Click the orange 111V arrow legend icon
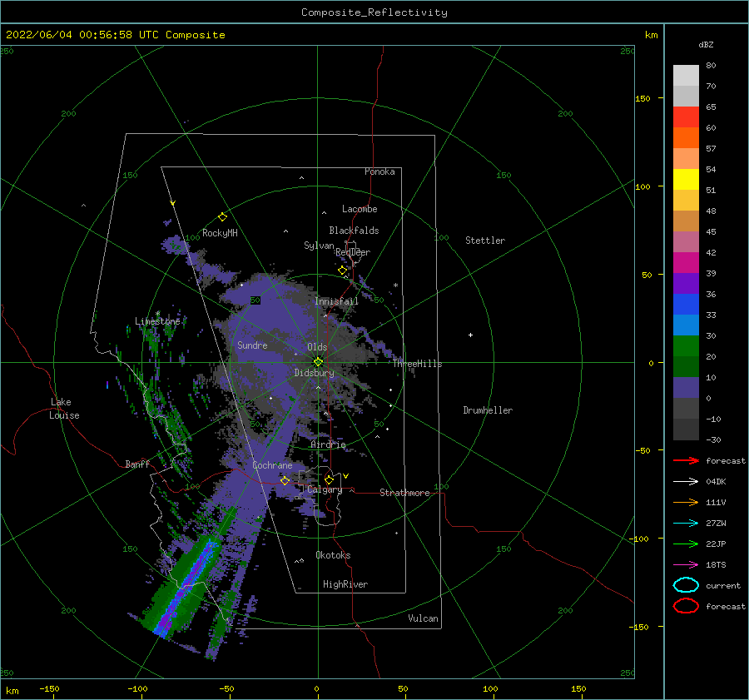Image resolution: width=749 pixels, height=700 pixels. 686,502
